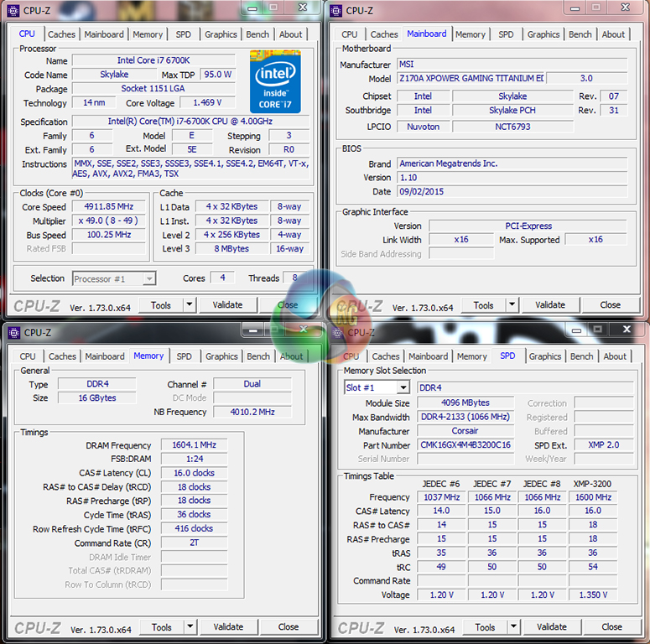Click part number CMK16GX4M4B3200C16 field
Screen dimensions: 650x644
click(465, 444)
